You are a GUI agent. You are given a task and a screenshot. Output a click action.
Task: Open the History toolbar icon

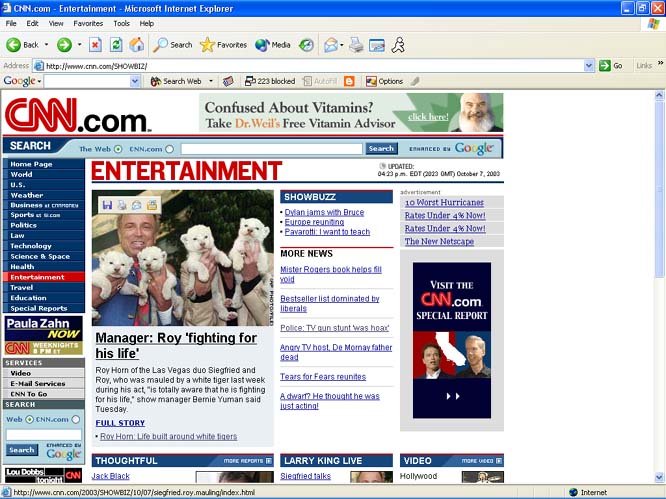tap(307, 45)
